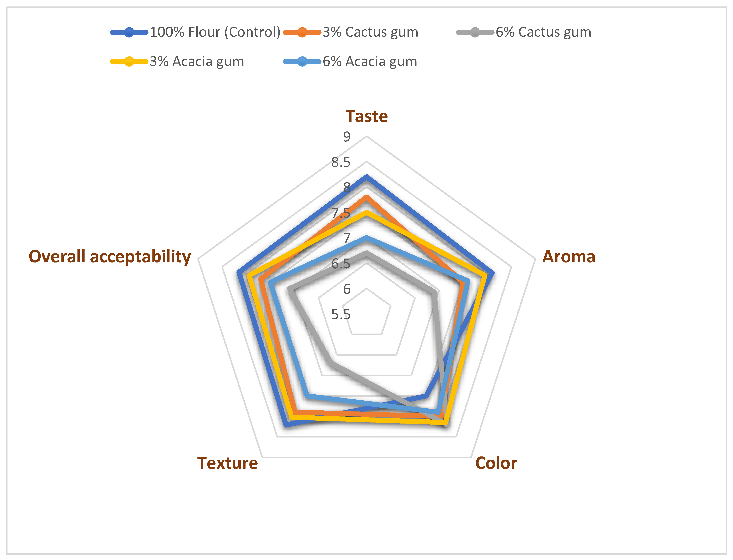Click the 5.5 scale value near the center
The width and height of the screenshot is (733, 560).
340,314
